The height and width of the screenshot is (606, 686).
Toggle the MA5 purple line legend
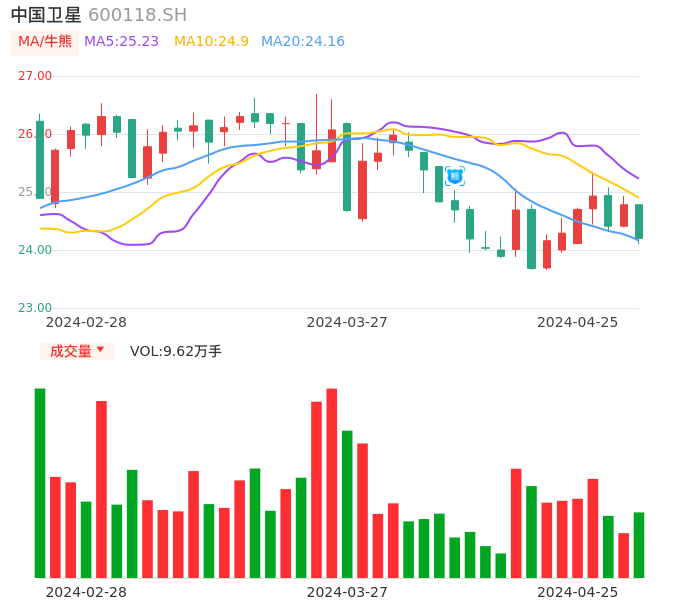pyautogui.click(x=121, y=42)
